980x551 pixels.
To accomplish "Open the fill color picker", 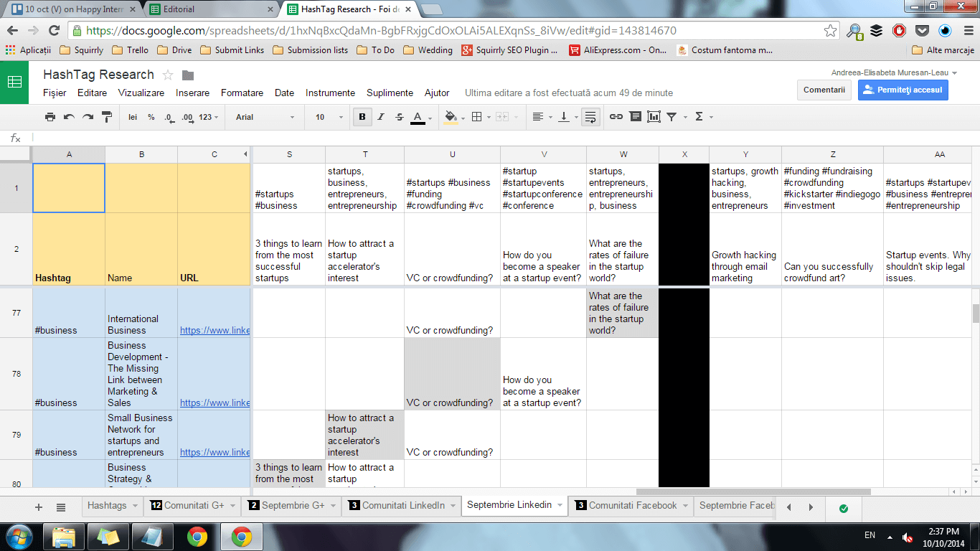I will (454, 117).
